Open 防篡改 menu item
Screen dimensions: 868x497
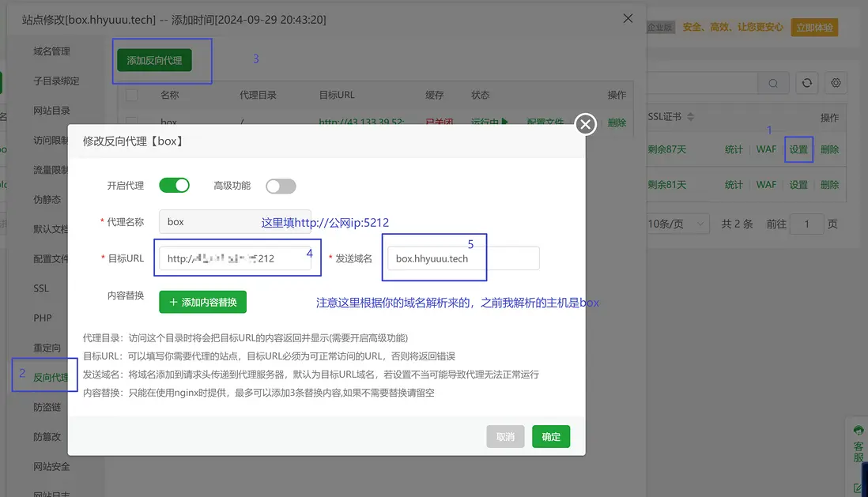coord(47,437)
